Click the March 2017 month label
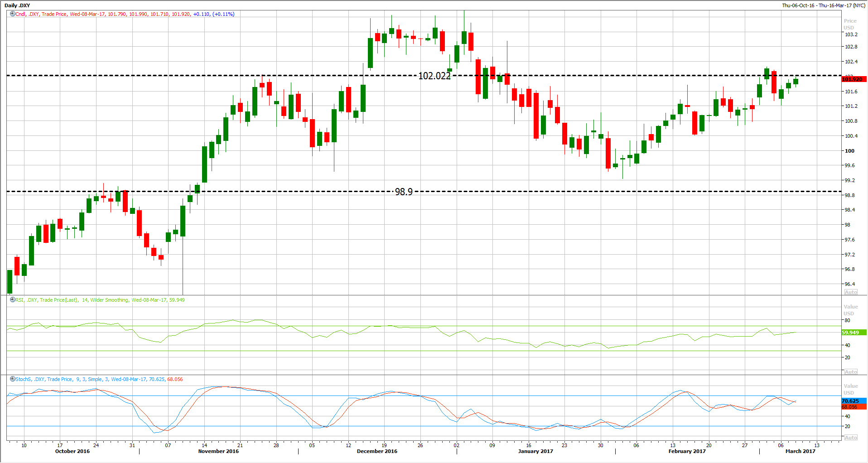 [800, 451]
